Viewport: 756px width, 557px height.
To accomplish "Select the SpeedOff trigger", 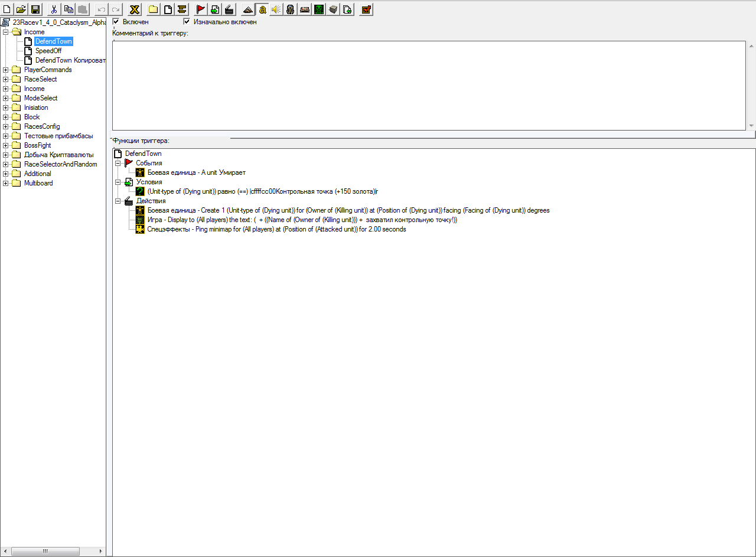I will pyautogui.click(x=48, y=51).
